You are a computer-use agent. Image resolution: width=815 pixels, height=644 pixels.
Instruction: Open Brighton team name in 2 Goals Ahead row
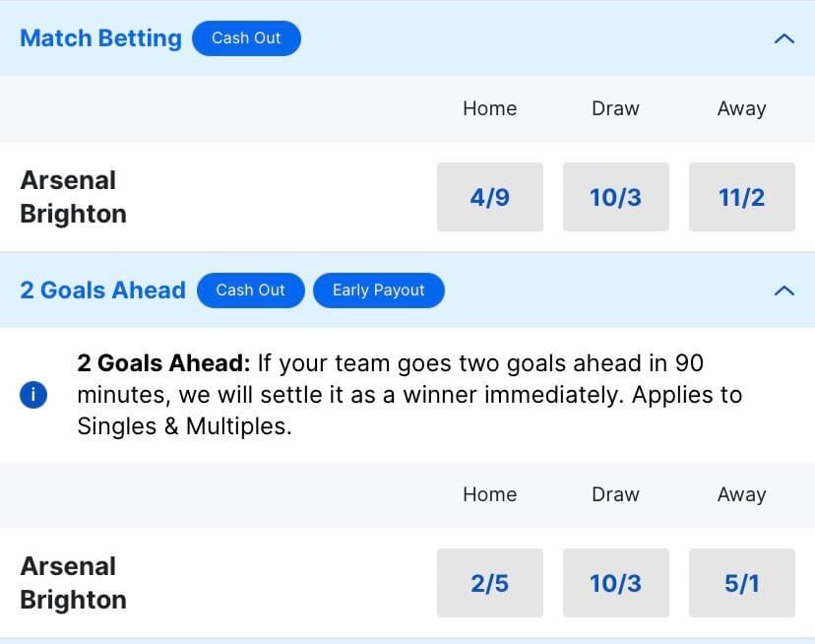73,600
